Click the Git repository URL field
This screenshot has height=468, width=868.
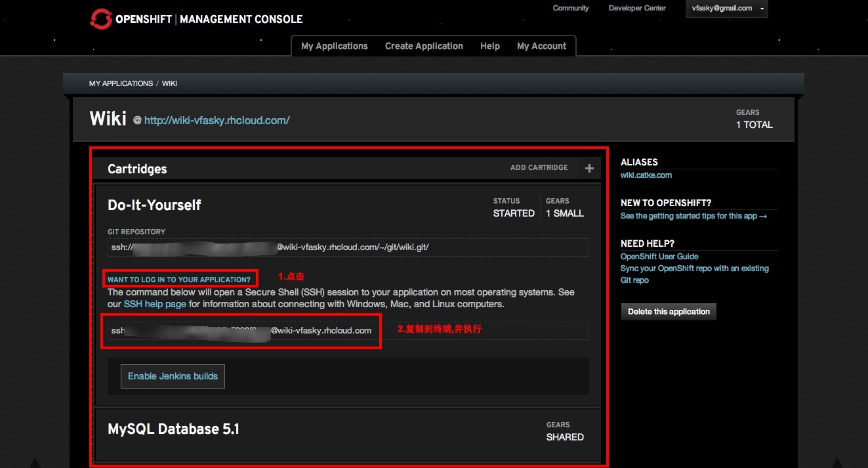tap(348, 247)
